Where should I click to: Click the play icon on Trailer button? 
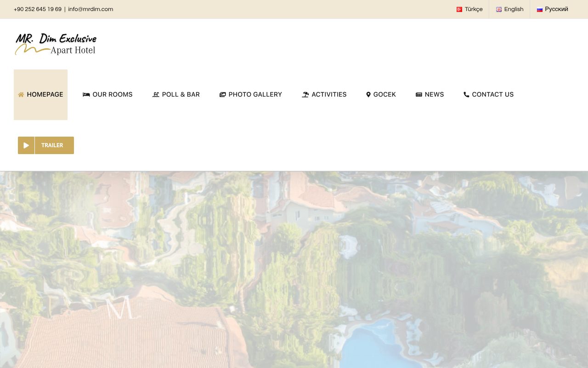[x=26, y=145]
